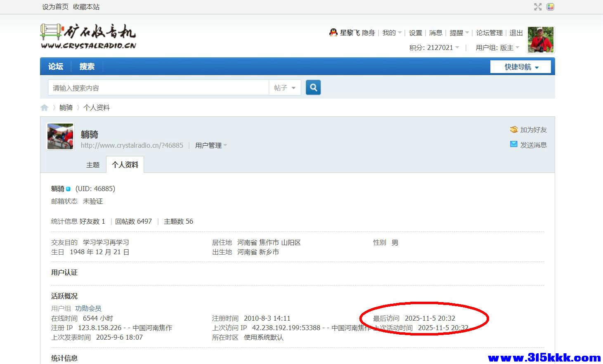603x364 pixels.
Task: Click the 发送消息 envelope icon
Action: pos(514,144)
